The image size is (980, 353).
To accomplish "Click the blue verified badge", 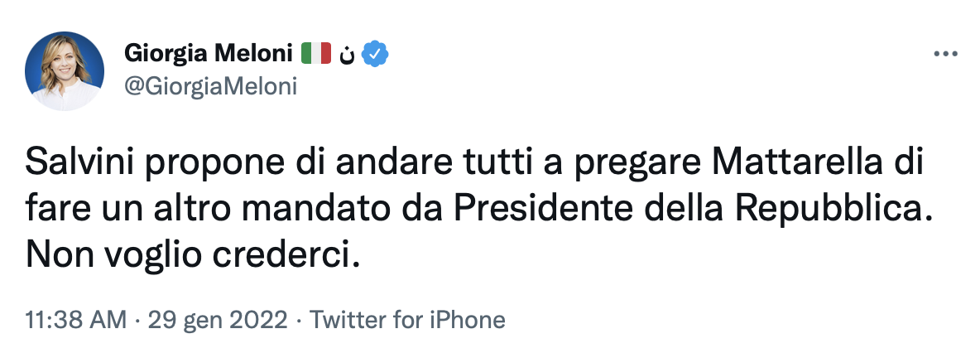I will 377,55.
